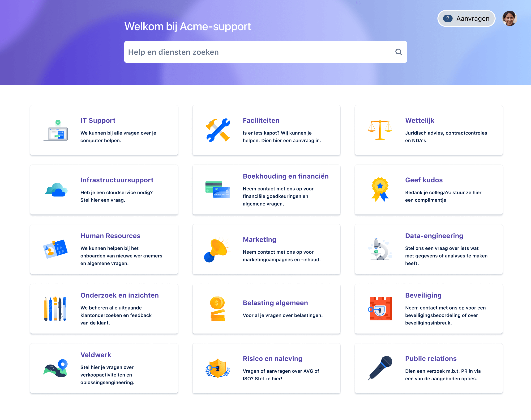Click the search magnifier icon
Screen dimensions: 531x420
point(398,52)
